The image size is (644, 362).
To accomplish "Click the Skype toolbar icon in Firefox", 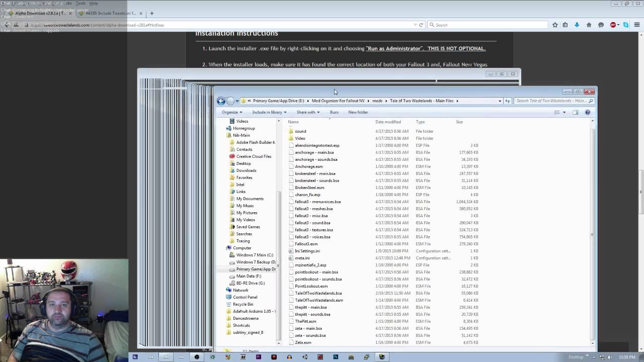I will click(626, 25).
